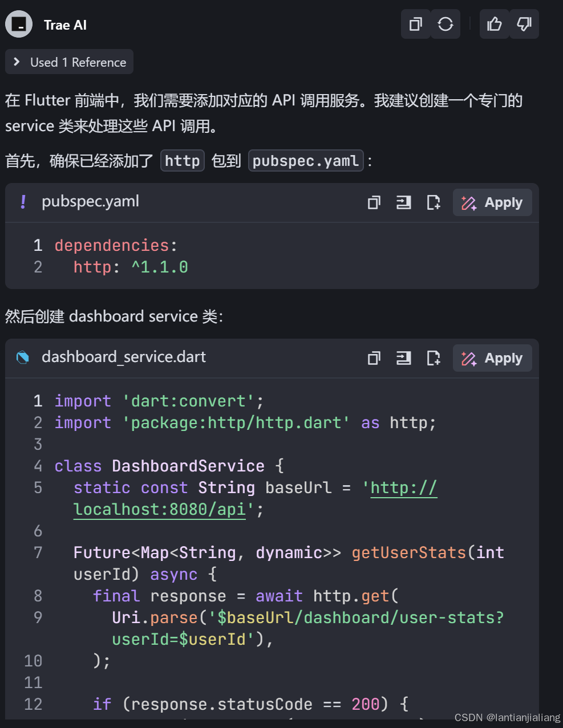Copy the dashboard_service.dart code block
563x728 pixels.
pos(374,358)
